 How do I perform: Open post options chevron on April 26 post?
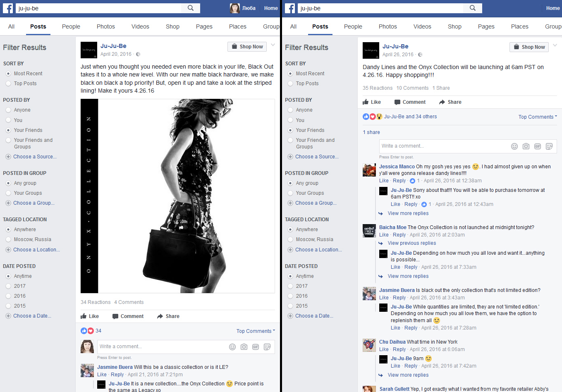pos(555,45)
